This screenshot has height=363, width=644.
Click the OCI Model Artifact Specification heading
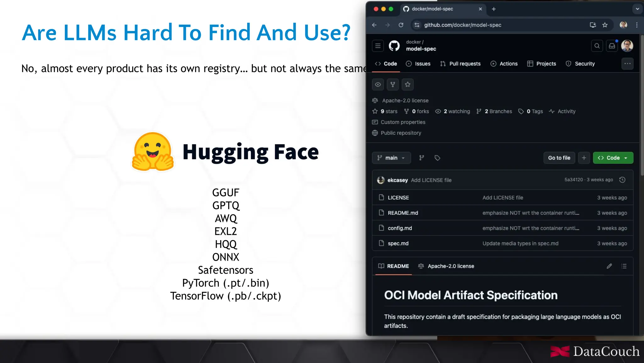[x=471, y=295]
